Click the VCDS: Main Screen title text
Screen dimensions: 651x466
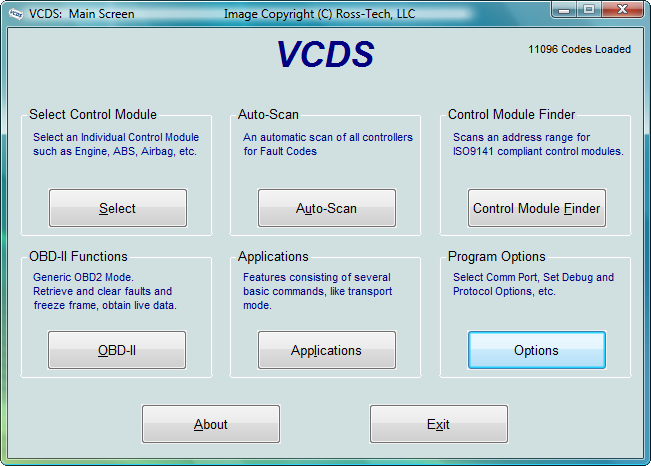(x=81, y=14)
